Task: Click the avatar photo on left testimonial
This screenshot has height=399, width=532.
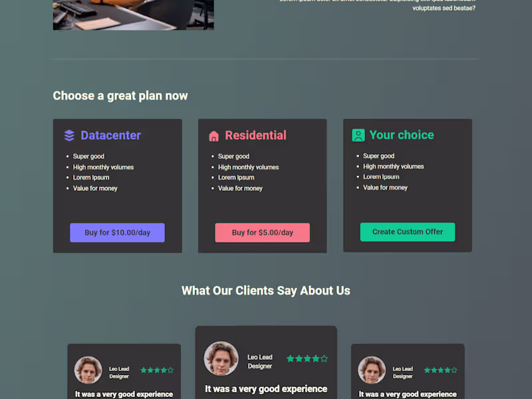Action: click(x=87, y=370)
